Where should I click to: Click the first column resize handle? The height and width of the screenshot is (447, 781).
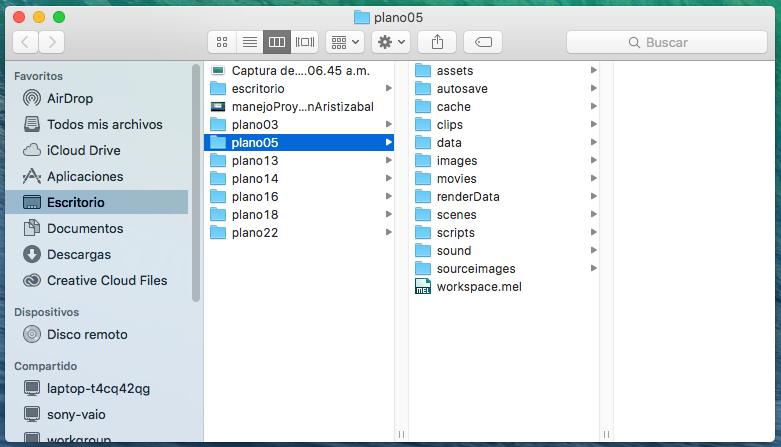tap(401, 435)
